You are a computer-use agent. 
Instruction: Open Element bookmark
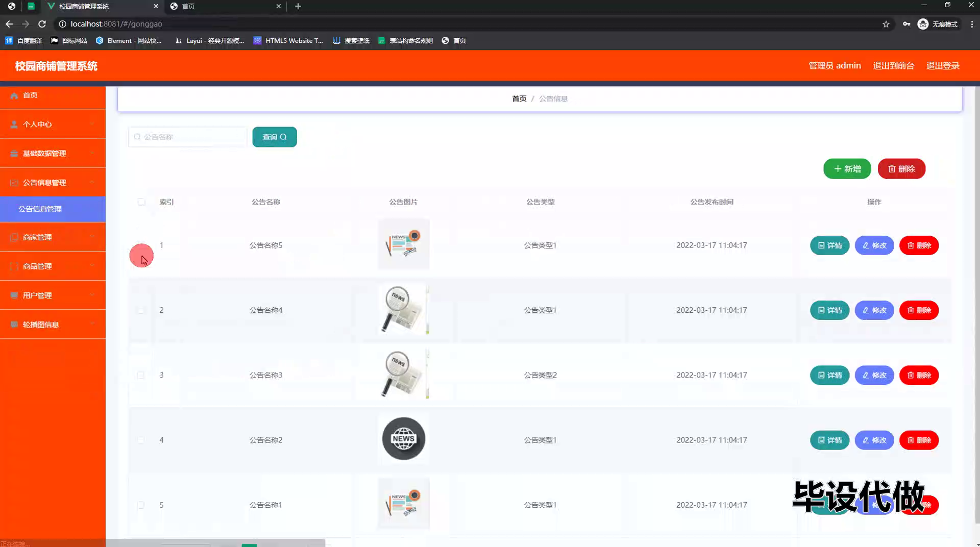pos(129,40)
